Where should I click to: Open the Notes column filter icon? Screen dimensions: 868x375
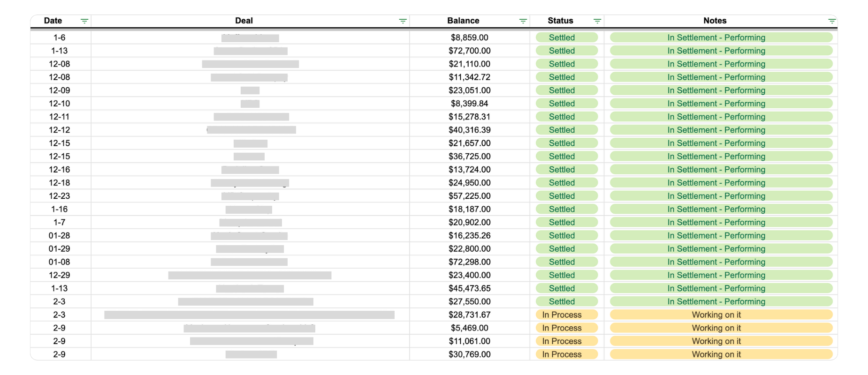[832, 20]
